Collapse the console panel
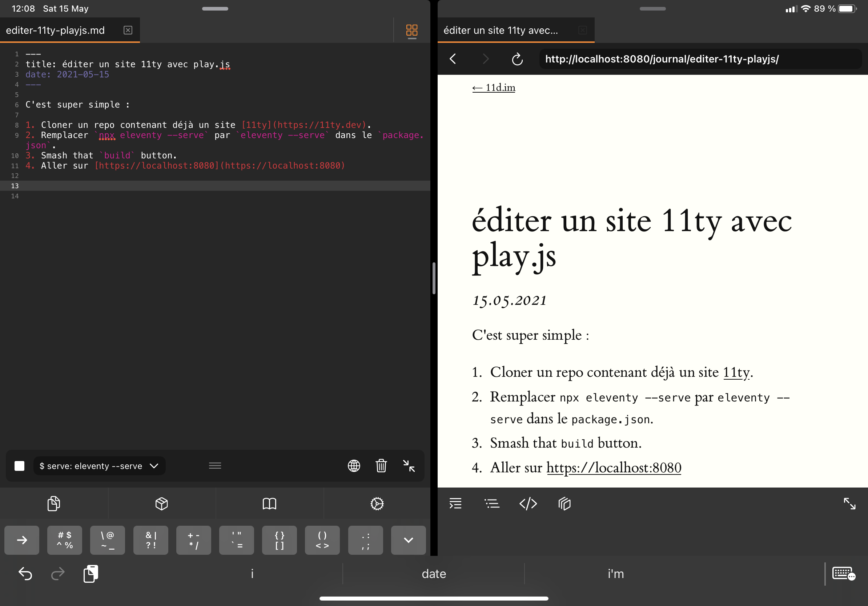 coord(409,466)
